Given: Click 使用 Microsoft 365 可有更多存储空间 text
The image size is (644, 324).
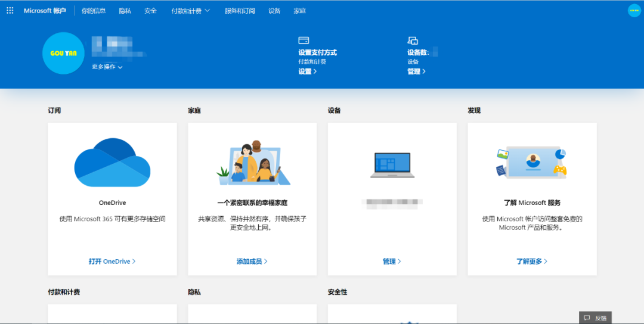Looking at the screenshot, I should tap(112, 219).
